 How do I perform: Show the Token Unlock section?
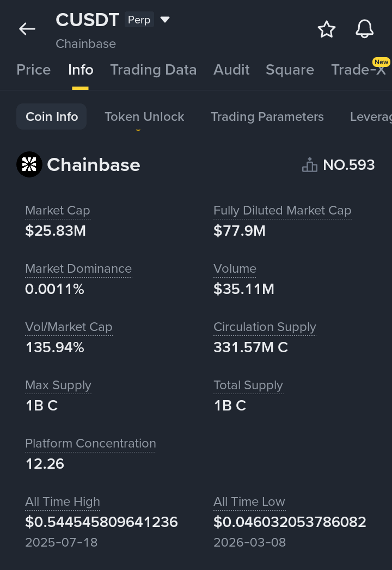144,117
